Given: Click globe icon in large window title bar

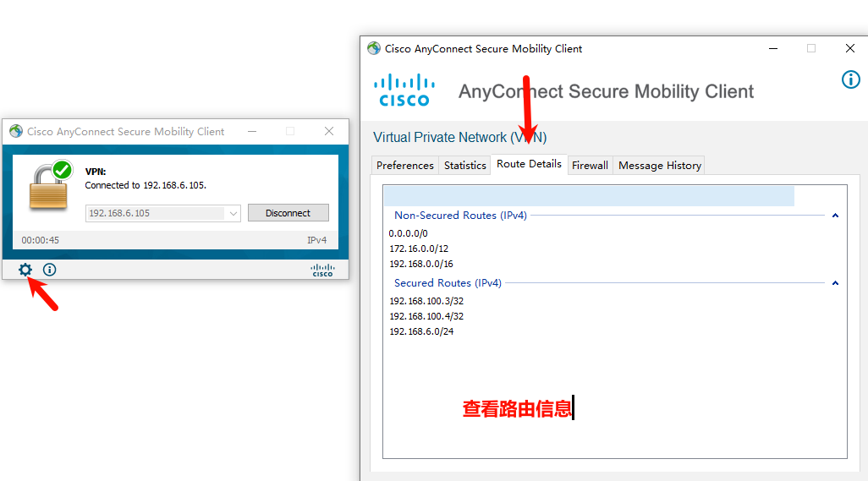Looking at the screenshot, I should (x=374, y=49).
